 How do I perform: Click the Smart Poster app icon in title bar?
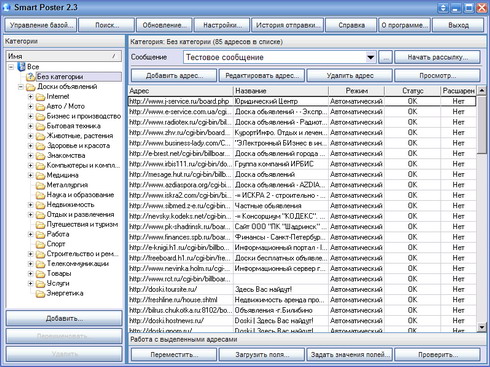tap(6, 7)
